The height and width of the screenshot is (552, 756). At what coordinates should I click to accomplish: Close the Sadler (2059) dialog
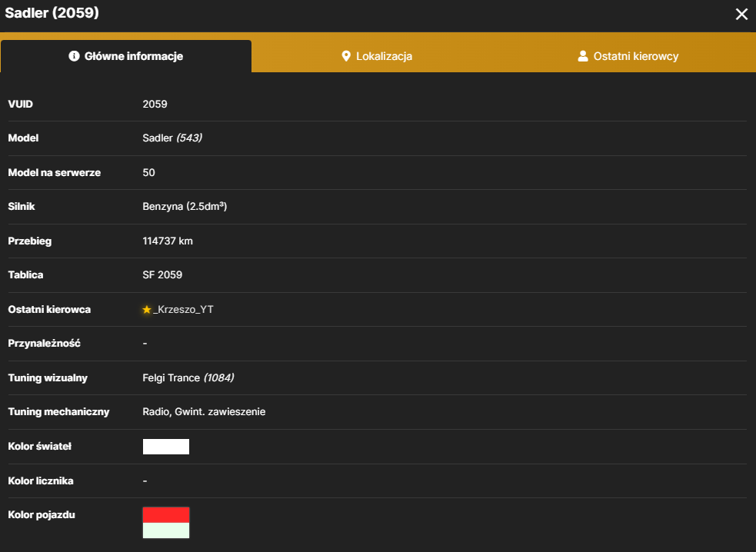click(741, 14)
